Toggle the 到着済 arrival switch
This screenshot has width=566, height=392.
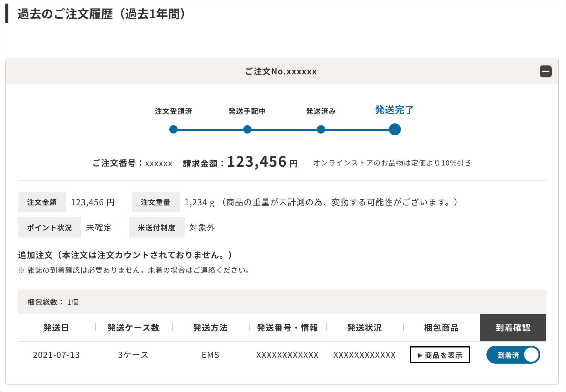pyautogui.click(x=513, y=355)
